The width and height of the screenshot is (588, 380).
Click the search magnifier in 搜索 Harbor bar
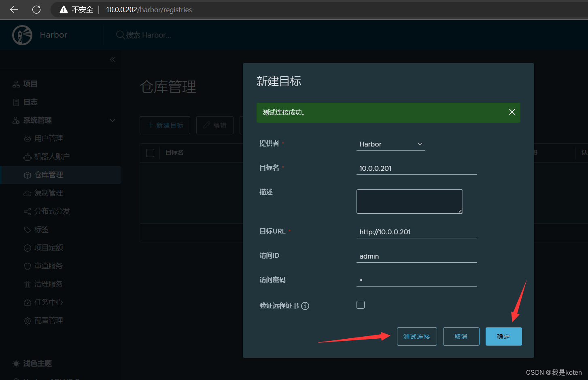tap(120, 35)
